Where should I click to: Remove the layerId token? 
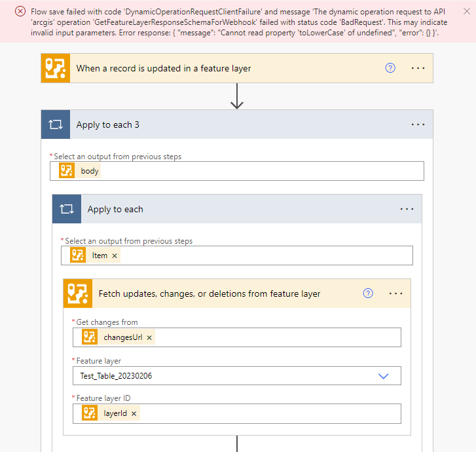click(x=134, y=414)
